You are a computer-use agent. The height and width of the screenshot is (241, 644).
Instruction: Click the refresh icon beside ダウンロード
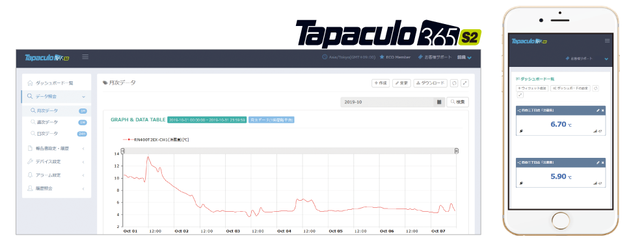tap(454, 83)
